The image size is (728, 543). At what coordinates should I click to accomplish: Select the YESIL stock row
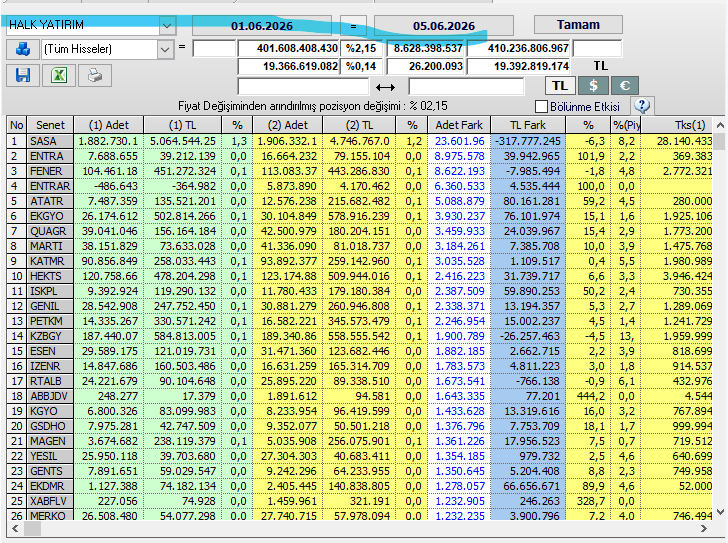[x=359, y=456]
